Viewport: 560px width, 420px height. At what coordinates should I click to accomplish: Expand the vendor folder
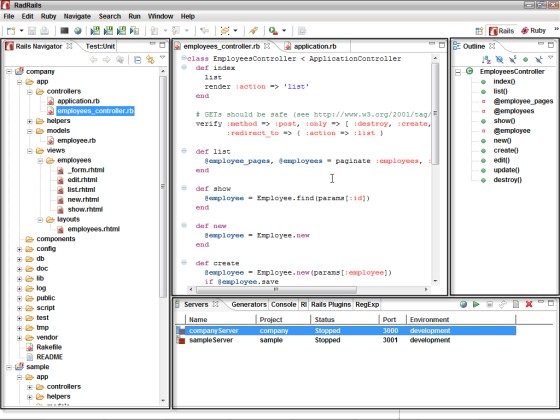20,338
